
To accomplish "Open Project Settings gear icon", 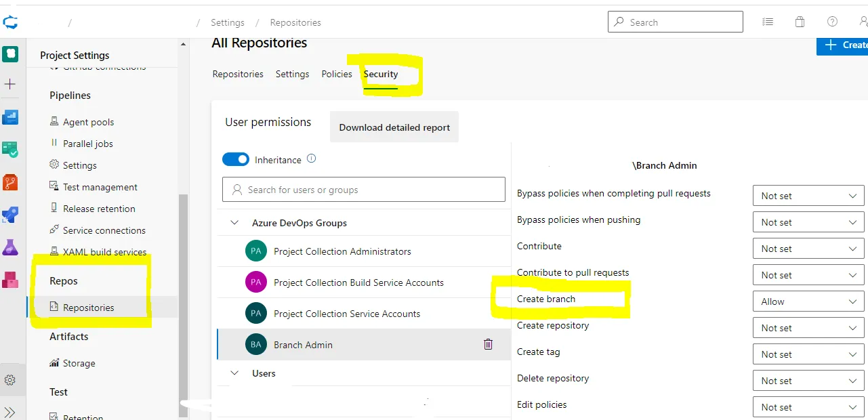I will (10, 380).
